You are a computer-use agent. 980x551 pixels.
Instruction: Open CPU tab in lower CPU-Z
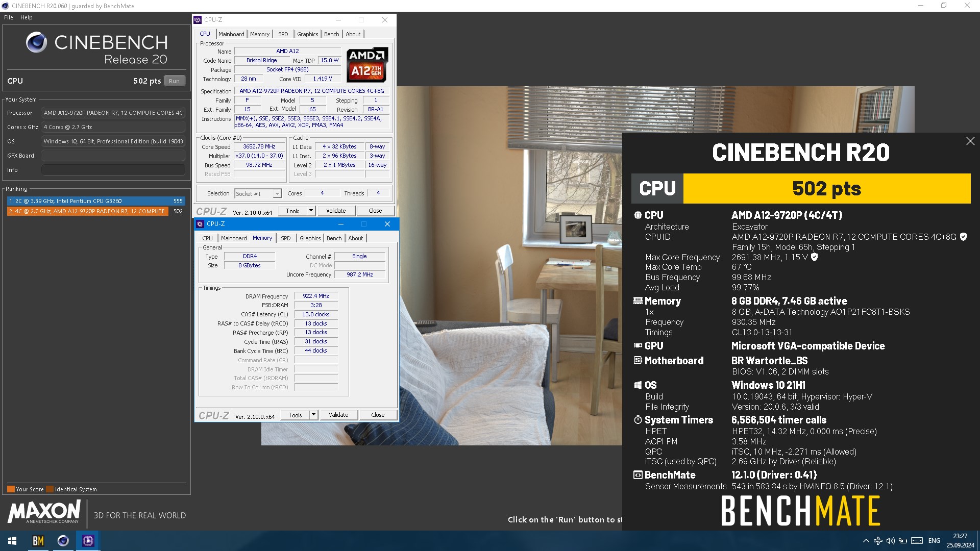coord(208,238)
